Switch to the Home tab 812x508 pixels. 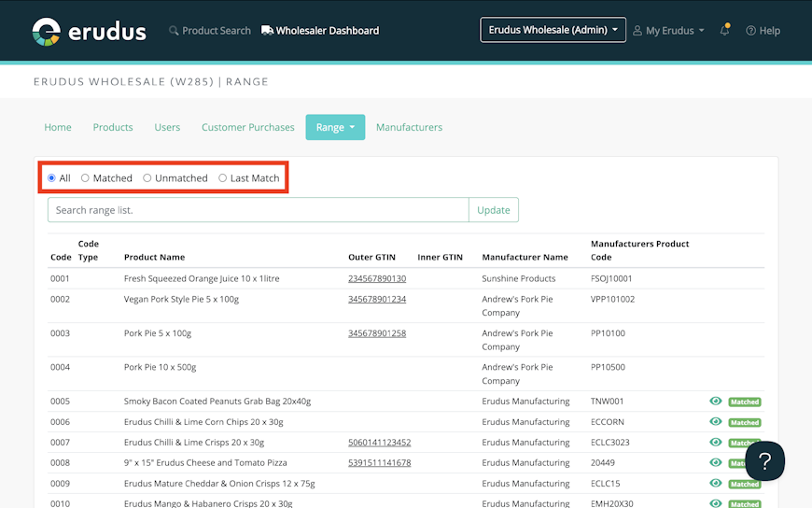[58, 127]
